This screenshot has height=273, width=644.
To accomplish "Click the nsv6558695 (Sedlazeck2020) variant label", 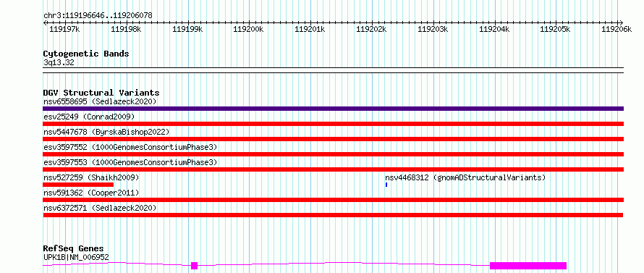I will click(x=100, y=101).
